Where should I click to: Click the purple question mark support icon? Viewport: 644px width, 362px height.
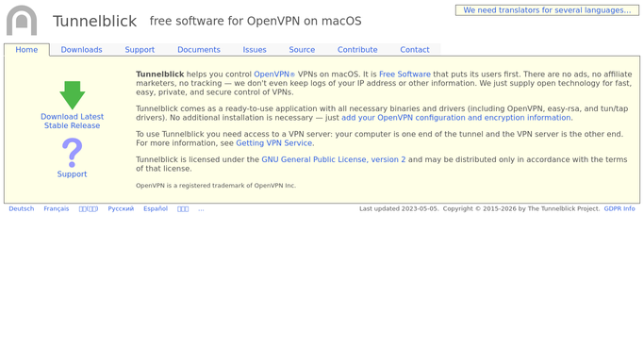click(72, 153)
